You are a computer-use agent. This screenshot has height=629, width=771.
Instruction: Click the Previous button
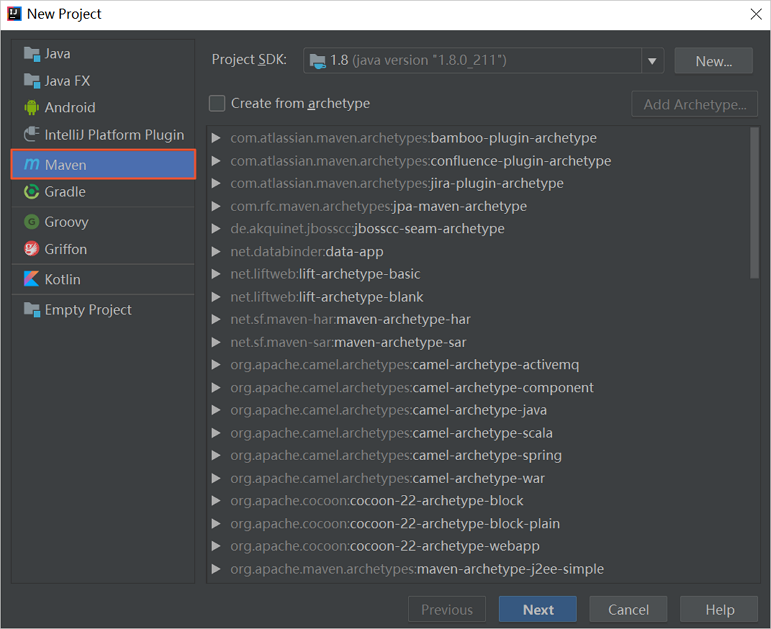tap(447, 610)
